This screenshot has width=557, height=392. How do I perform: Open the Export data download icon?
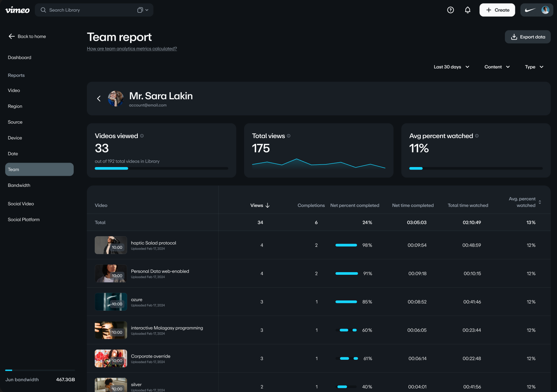514,37
